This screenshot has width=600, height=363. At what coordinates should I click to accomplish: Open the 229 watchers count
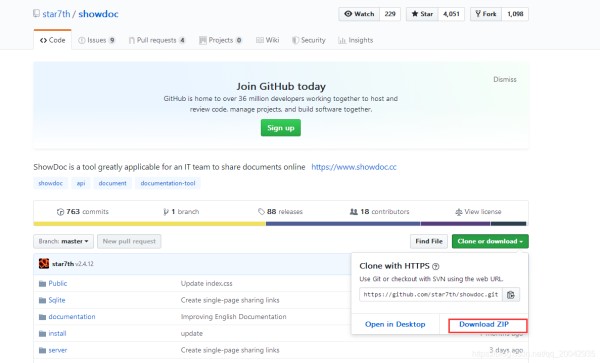(x=390, y=14)
